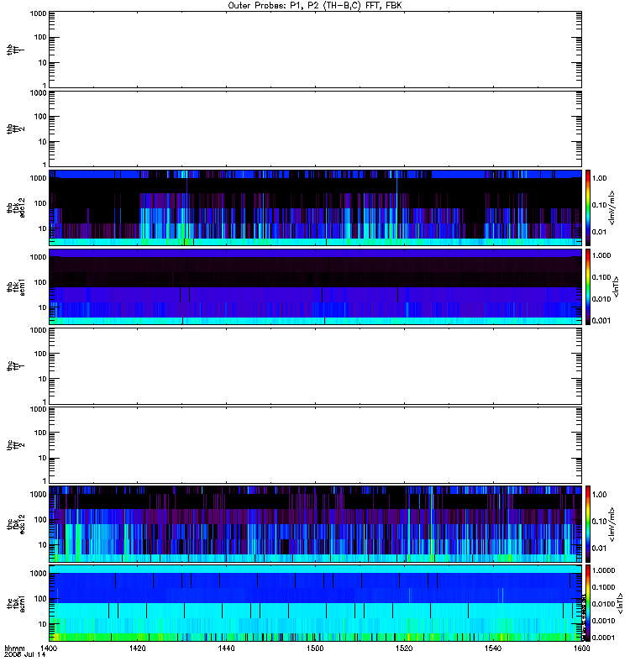Click the empty thb fff 2 panel
The width and height of the screenshot is (630, 672).
pyautogui.click(x=316, y=129)
